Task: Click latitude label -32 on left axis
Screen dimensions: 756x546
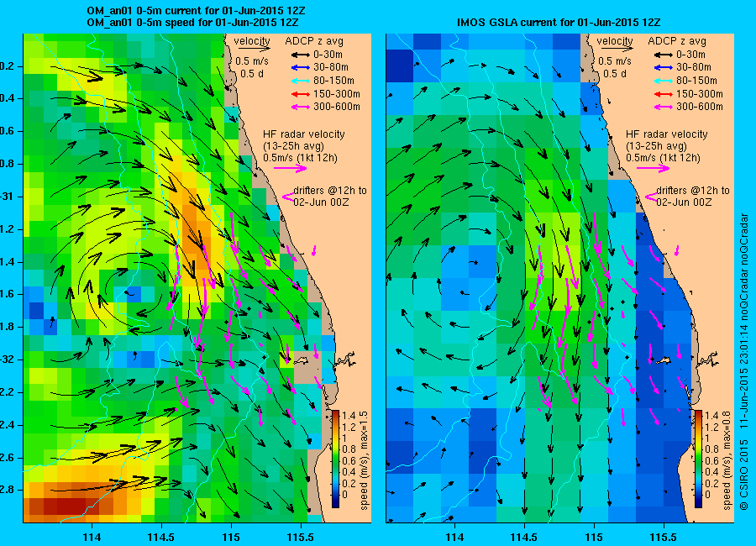Action: pyautogui.click(x=8, y=360)
